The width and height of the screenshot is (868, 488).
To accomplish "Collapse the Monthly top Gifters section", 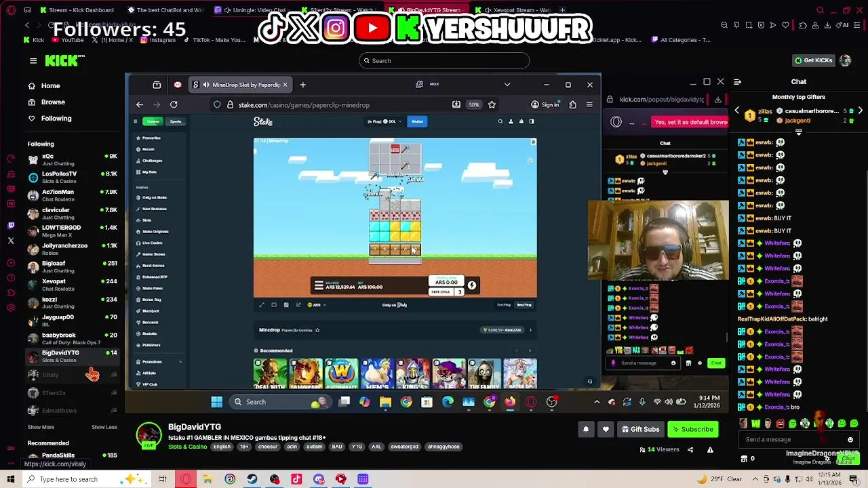I will click(799, 133).
